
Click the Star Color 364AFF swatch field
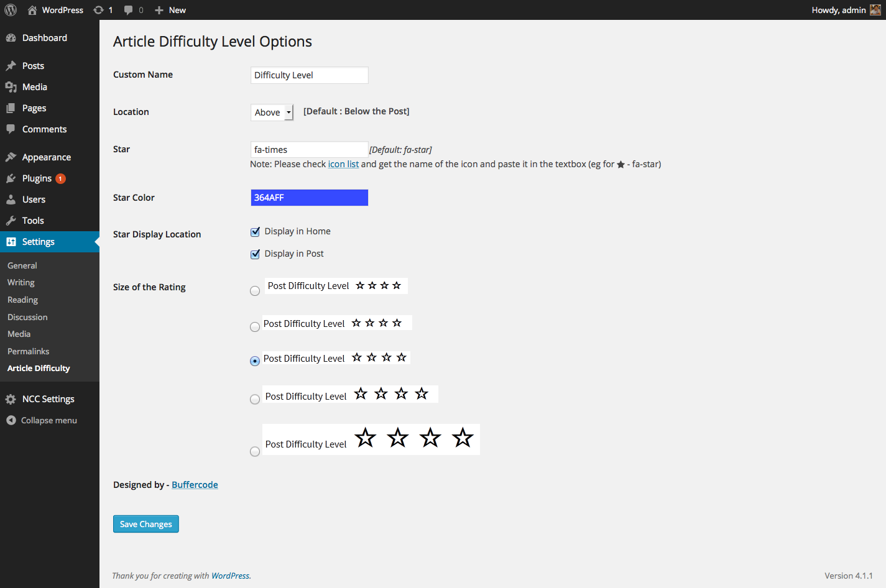(x=310, y=198)
